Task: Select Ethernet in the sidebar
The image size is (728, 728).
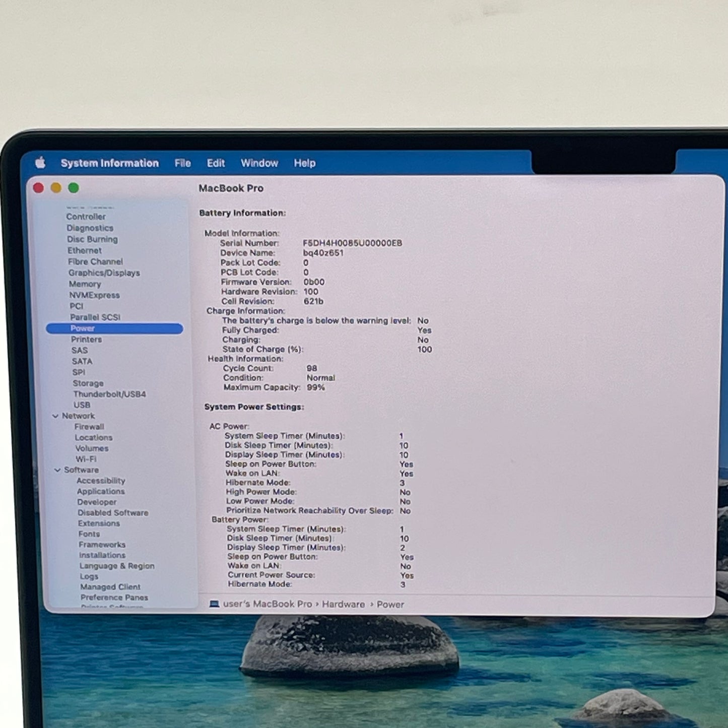Action: click(x=85, y=250)
